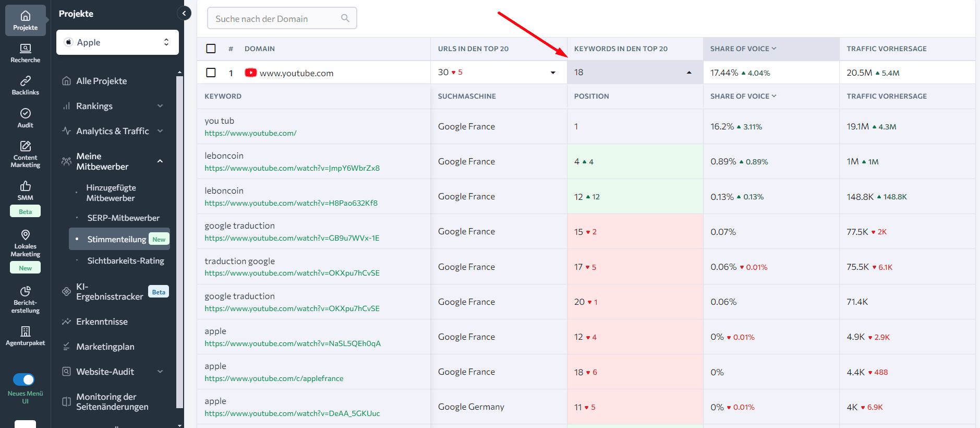This screenshot has height=428, width=980.
Task: Open the JmpY6WbrZx8 leboncoin video link
Action: point(292,168)
